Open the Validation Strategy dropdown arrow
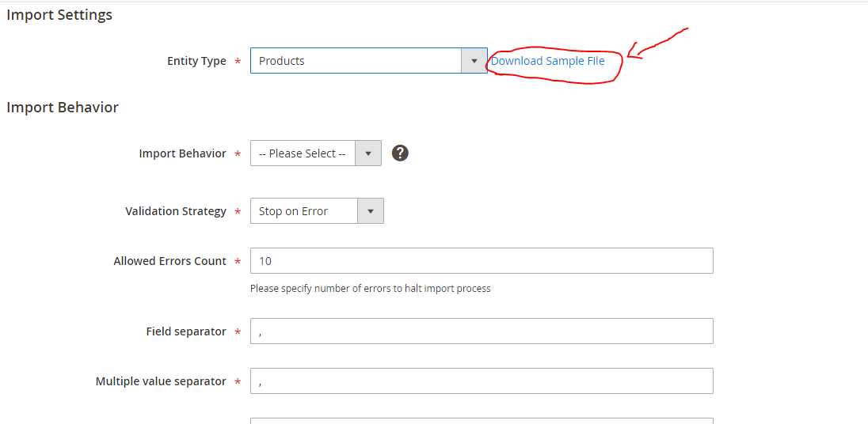 tap(371, 211)
